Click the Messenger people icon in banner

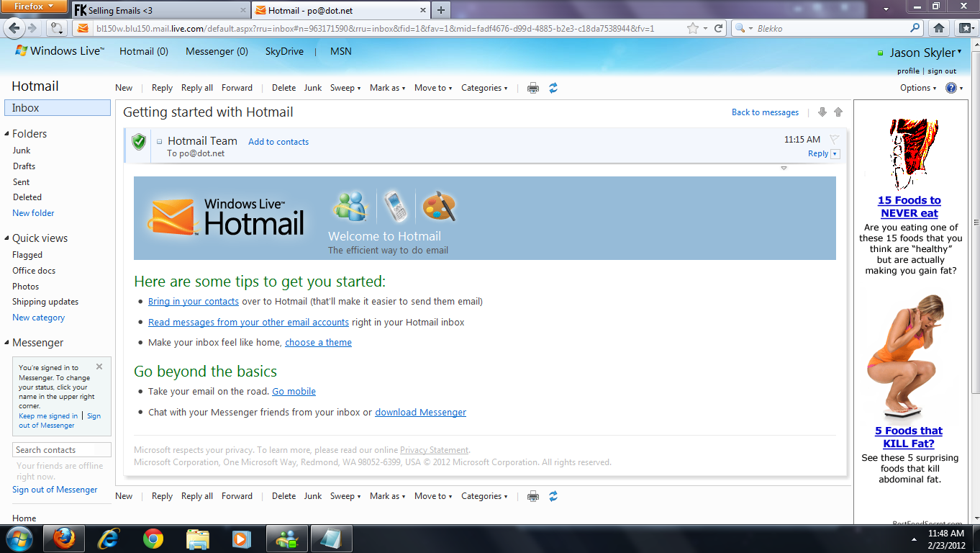coord(350,207)
